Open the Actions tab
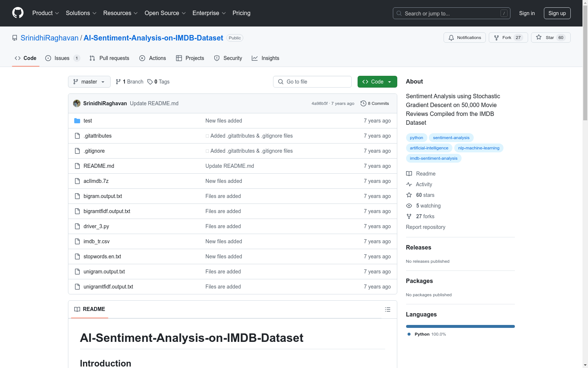 point(153,58)
